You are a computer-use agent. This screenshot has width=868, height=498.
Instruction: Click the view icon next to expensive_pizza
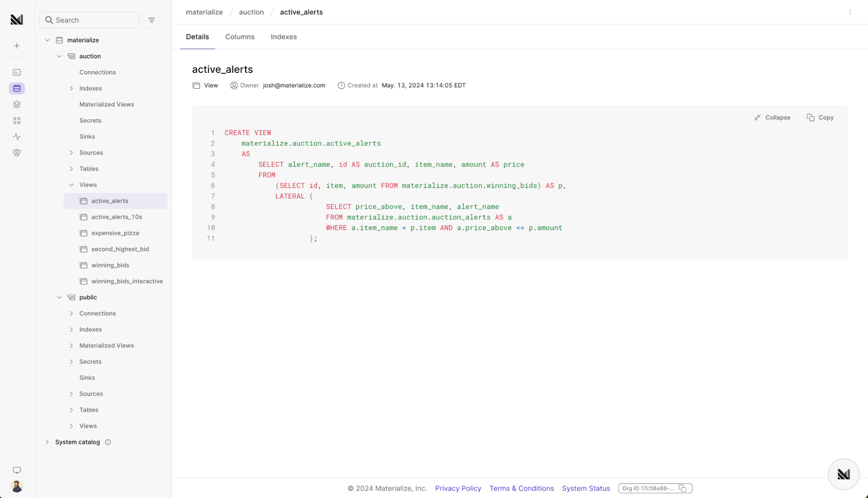[84, 233]
